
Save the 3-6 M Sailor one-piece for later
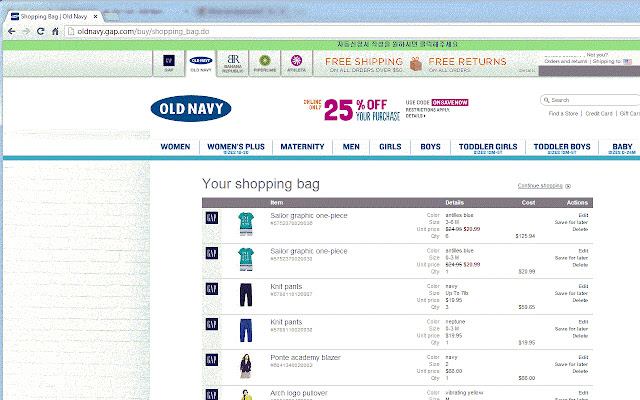coord(571,222)
